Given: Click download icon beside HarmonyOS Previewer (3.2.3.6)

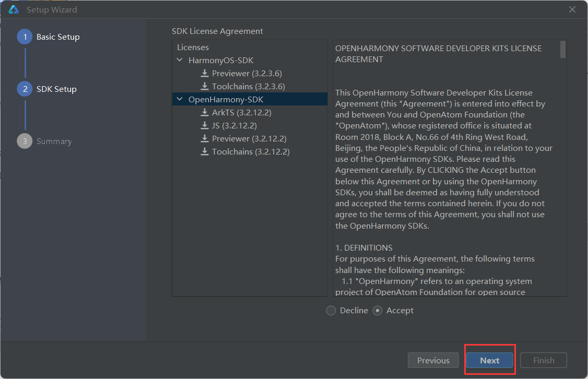Looking at the screenshot, I should click(x=204, y=73).
